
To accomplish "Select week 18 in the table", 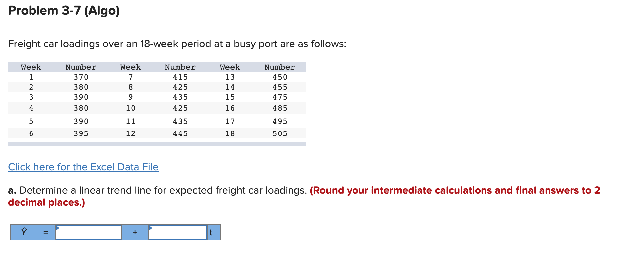I will (x=230, y=133).
